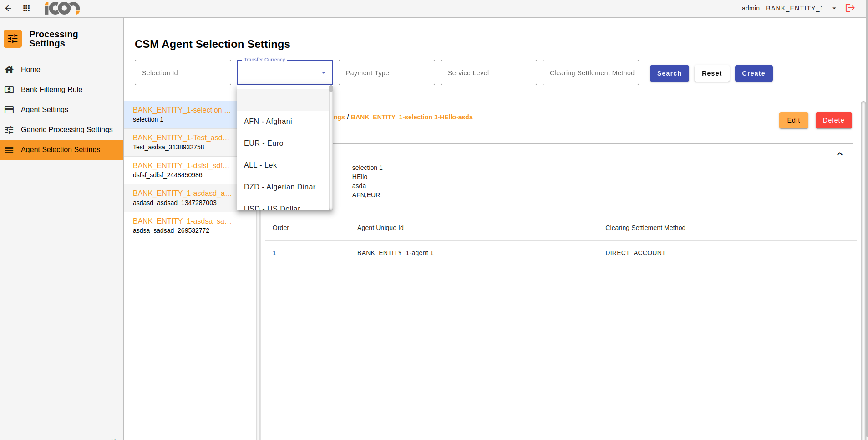Select the Generic Processing Settings sliders icon
The height and width of the screenshot is (440, 868).
coord(10,129)
